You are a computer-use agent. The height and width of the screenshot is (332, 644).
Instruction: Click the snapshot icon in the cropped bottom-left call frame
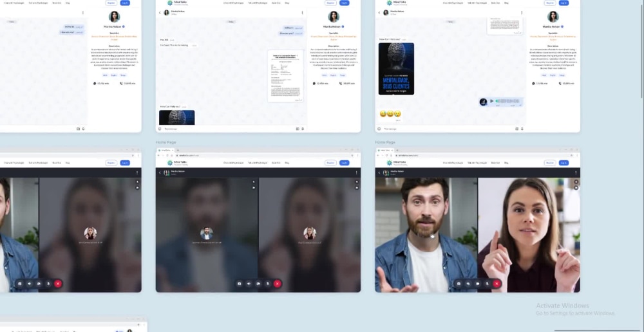[x=20, y=284]
